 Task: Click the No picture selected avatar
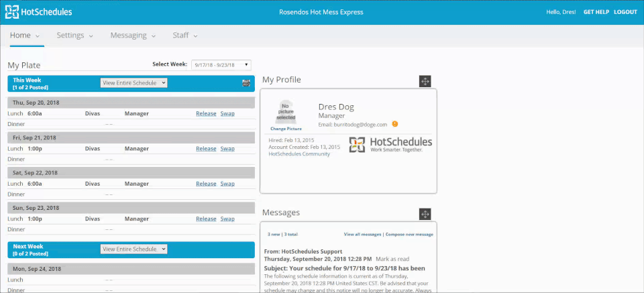(x=286, y=111)
